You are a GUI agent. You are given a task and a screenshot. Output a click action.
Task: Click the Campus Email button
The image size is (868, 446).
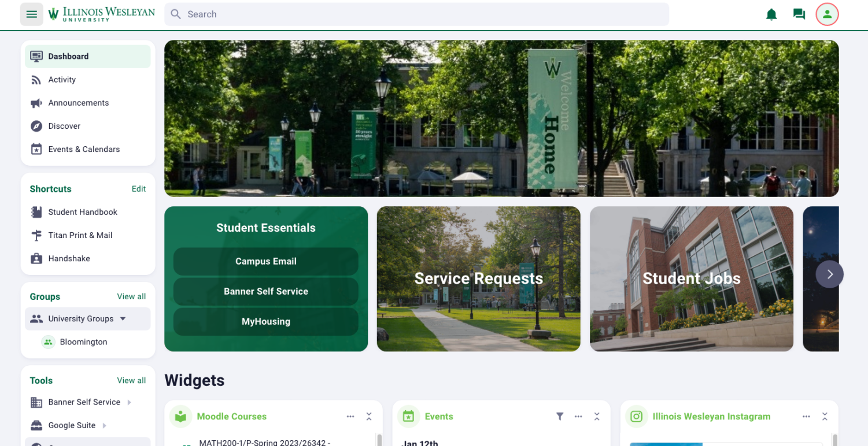[x=265, y=261]
